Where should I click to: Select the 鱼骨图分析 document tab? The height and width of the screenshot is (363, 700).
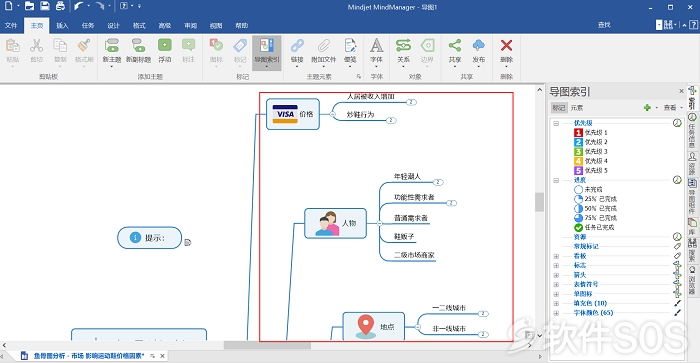pos(89,356)
